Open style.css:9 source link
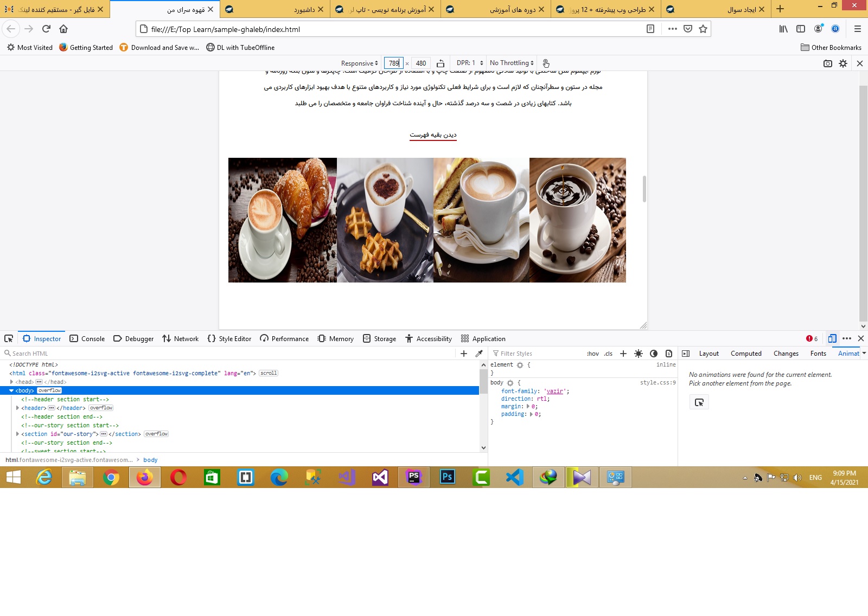 658,382
